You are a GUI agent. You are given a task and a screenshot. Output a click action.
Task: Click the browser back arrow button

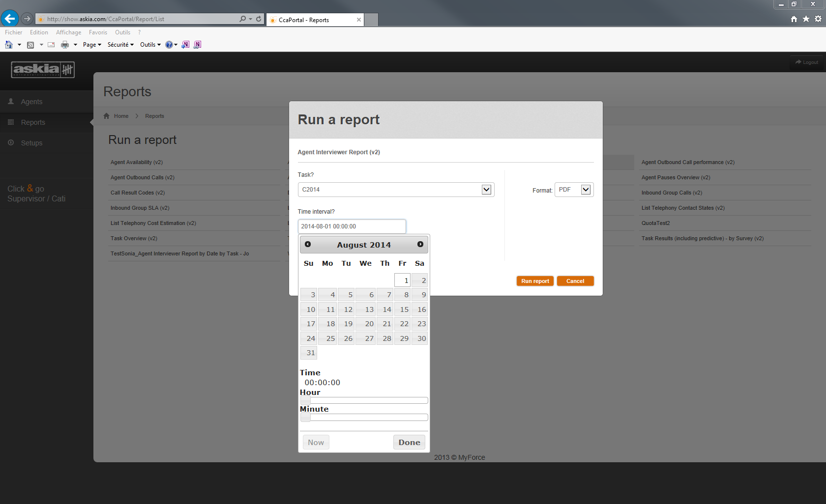pyautogui.click(x=10, y=19)
